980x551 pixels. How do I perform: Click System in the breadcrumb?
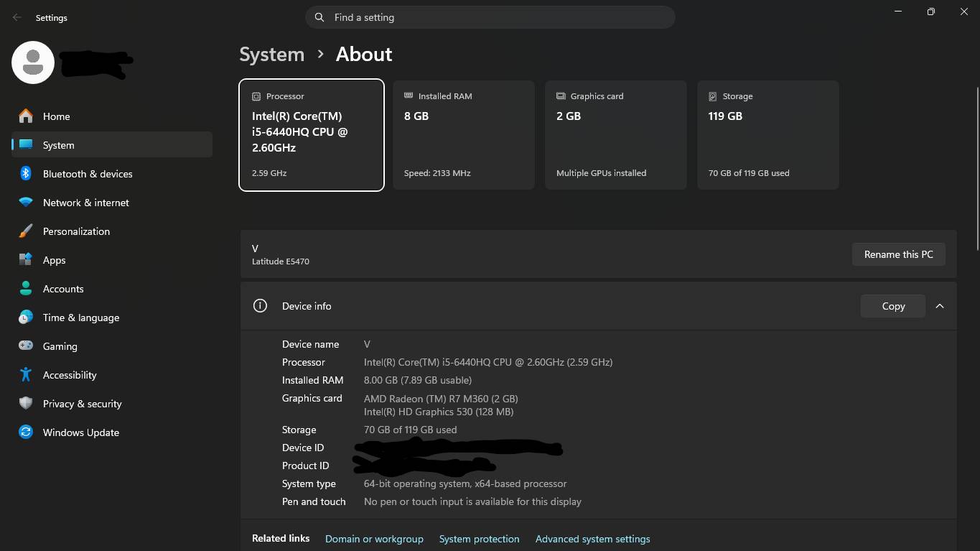(271, 54)
